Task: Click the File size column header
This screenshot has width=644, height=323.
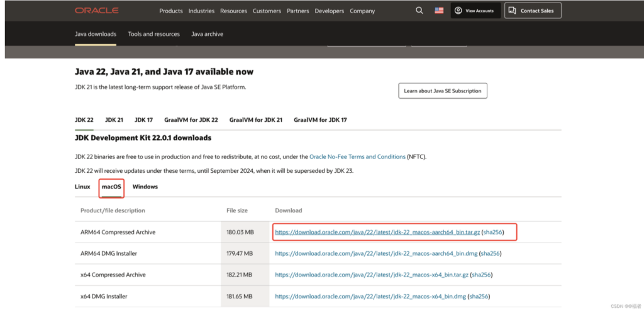Action: (x=237, y=211)
